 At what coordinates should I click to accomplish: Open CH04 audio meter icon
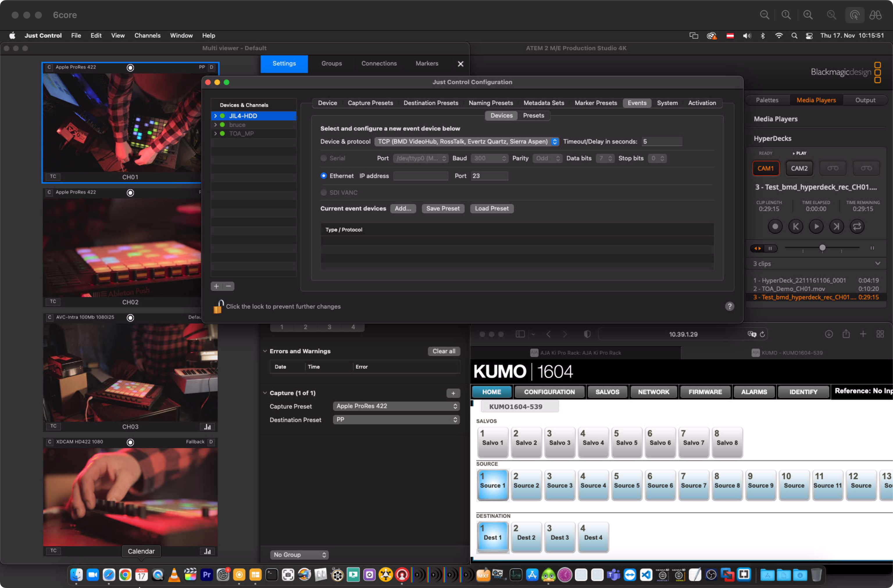click(208, 551)
